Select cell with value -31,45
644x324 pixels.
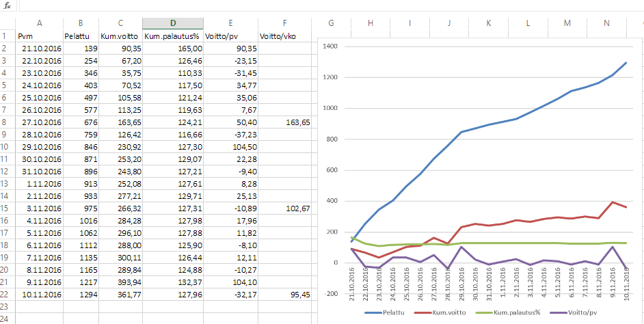pyautogui.click(x=230, y=73)
